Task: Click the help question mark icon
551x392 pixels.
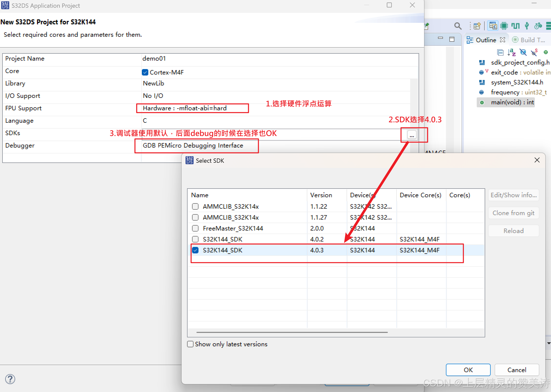Action: pos(10,379)
